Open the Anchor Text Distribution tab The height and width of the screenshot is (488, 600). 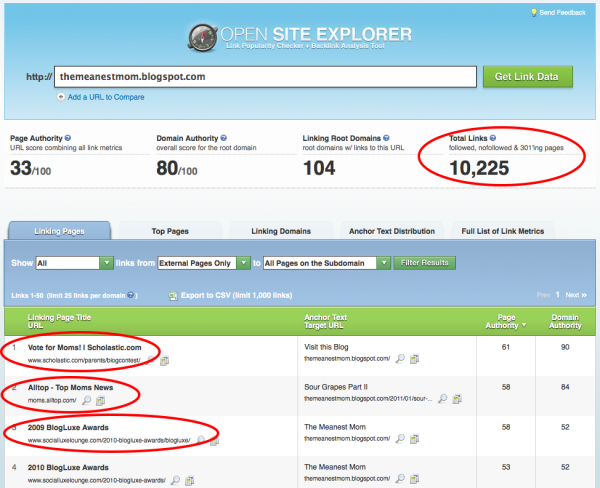tap(392, 231)
